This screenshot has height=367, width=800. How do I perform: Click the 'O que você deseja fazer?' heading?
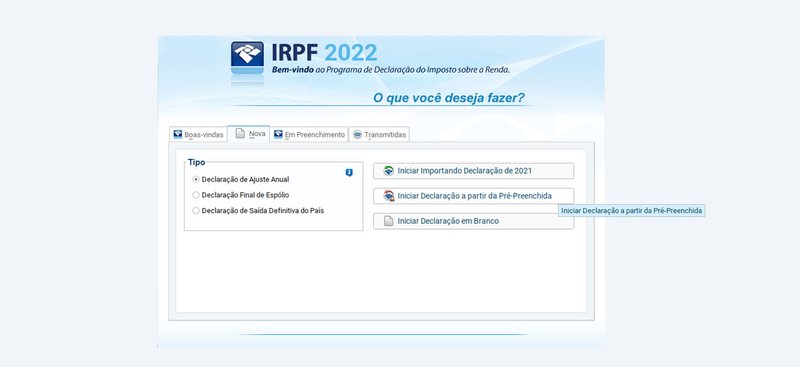click(x=448, y=98)
